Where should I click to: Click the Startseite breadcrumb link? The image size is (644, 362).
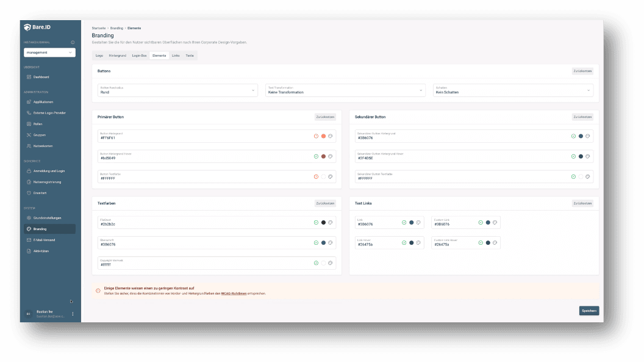[99, 28]
